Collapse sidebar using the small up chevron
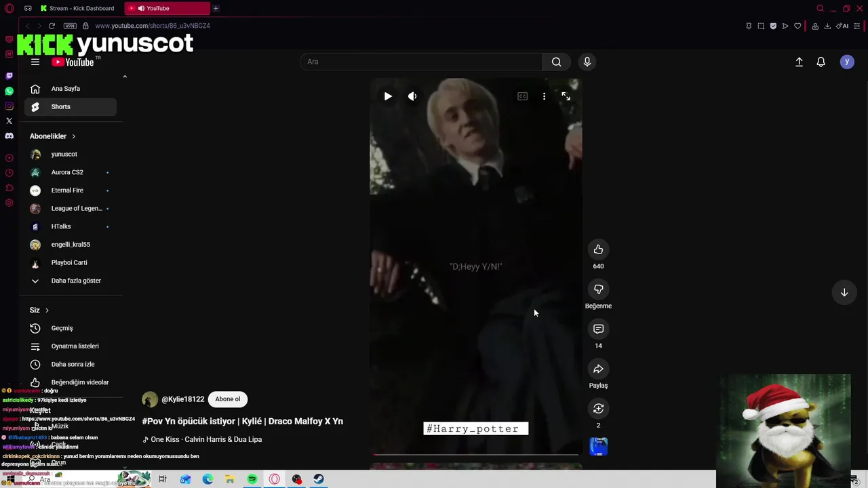The height and width of the screenshot is (488, 868). tap(125, 77)
